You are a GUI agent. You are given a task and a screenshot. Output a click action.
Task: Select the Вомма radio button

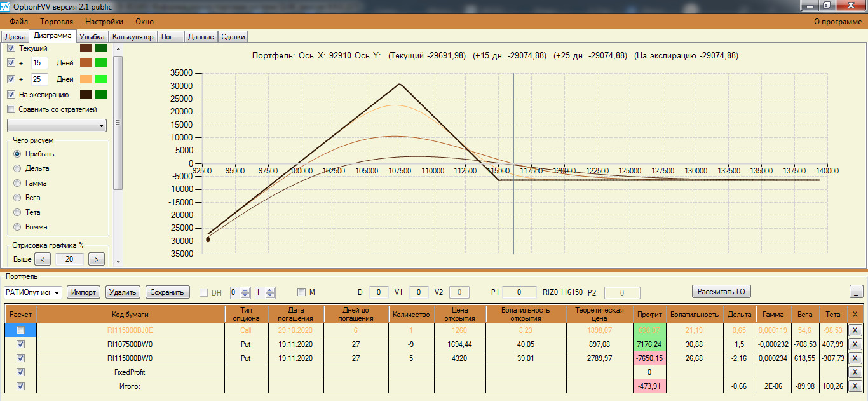17,227
